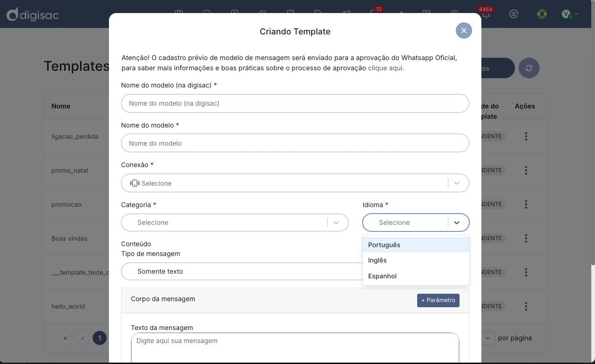
Task: Select the promo_natal template name
Action: tap(70, 170)
